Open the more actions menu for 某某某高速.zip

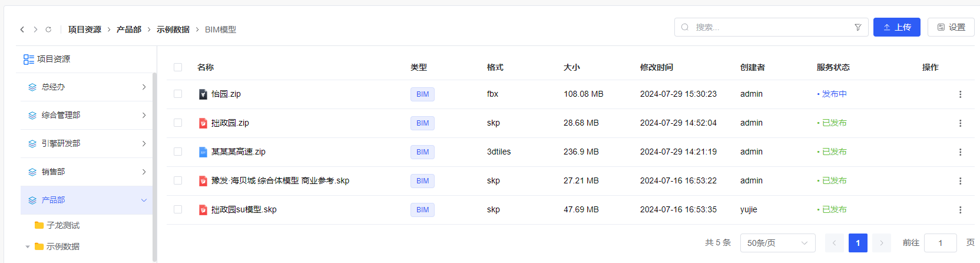pos(960,152)
